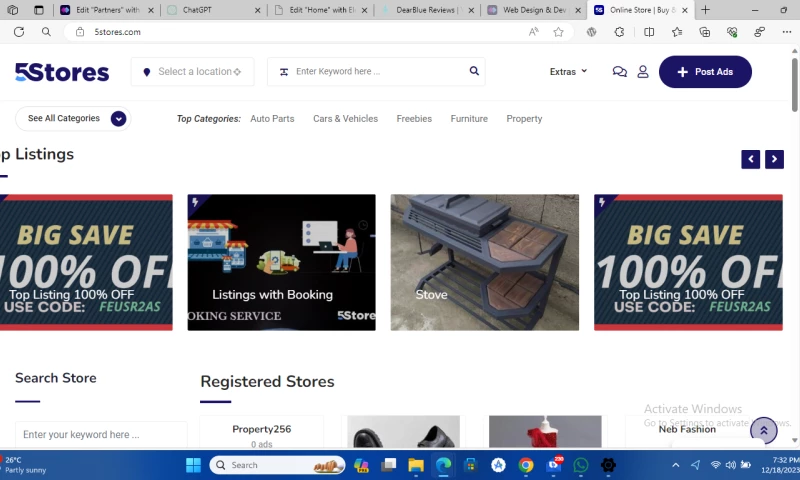The width and height of the screenshot is (800, 480).
Task: Open Task View in taskbar
Action: pyautogui.click(x=389, y=465)
